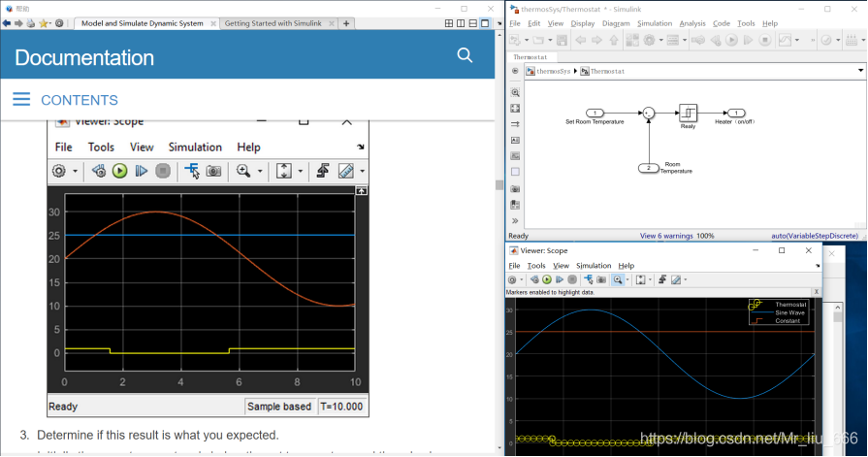Viewport: 868px width, 457px height.
Task: Click Snapshot camera icon in the lower-right Viewer: Scope
Action: pyautogui.click(x=601, y=279)
